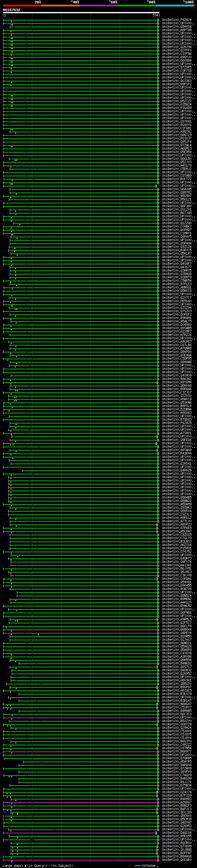197x868 pixels.
Task: Select UniRef100_Q4REY4 label
Action: click(177, 633)
